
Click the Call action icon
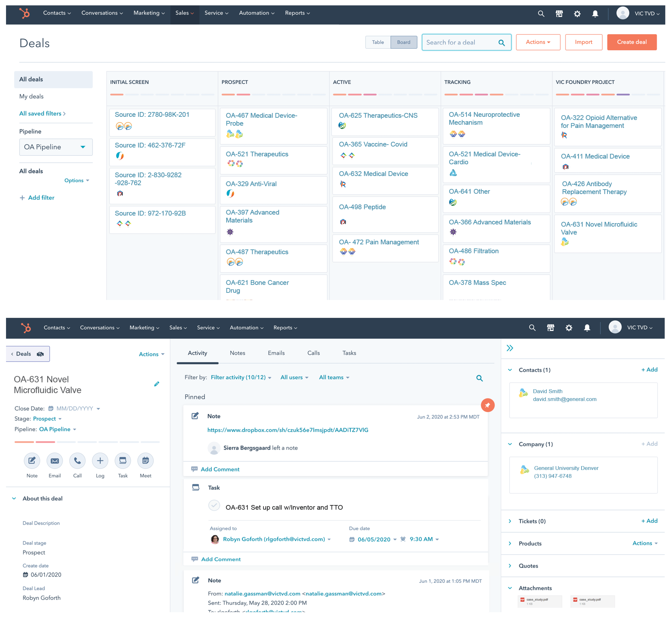point(77,460)
